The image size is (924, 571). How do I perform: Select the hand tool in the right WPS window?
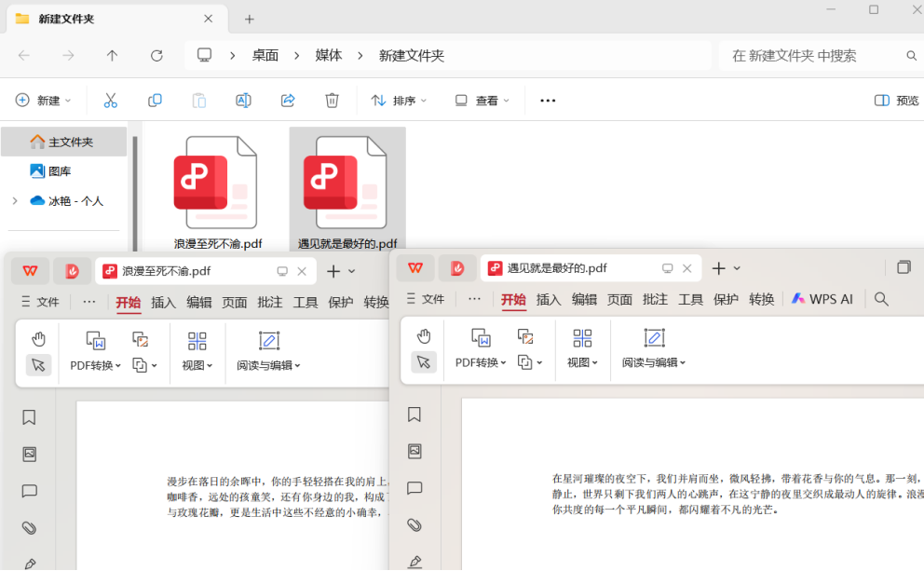point(424,336)
